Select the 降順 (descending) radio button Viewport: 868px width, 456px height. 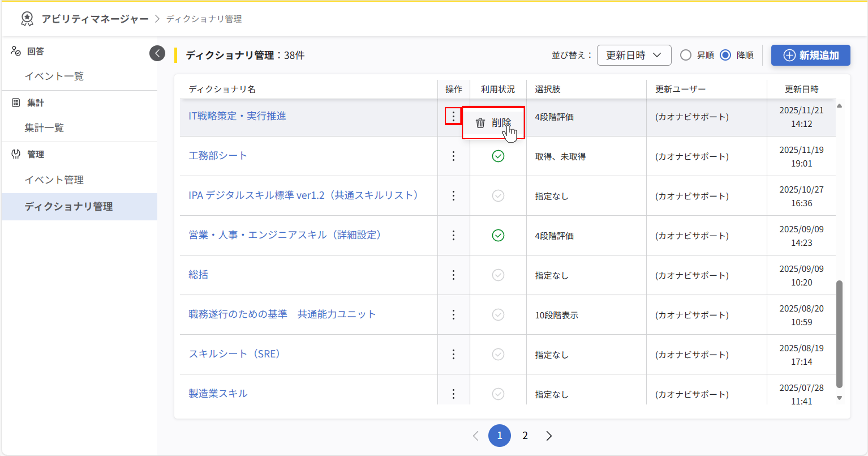tap(725, 55)
